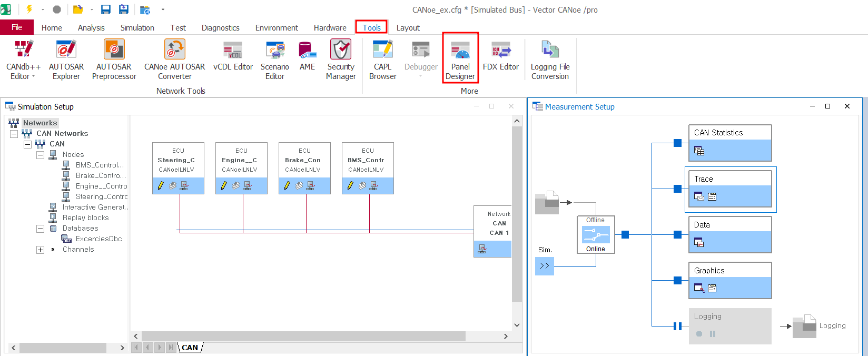
Task: Collapse the Databases tree branch
Action: click(x=40, y=229)
